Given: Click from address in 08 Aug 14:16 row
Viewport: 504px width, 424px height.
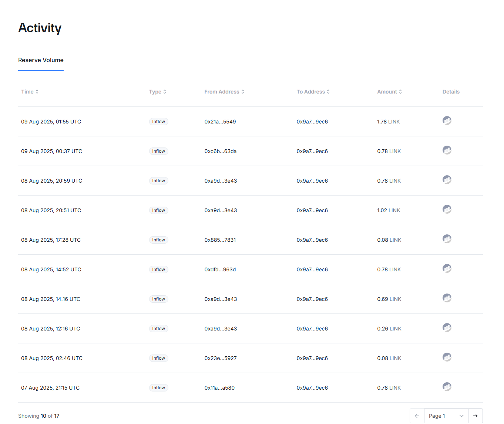Looking at the screenshot, I should (x=221, y=299).
